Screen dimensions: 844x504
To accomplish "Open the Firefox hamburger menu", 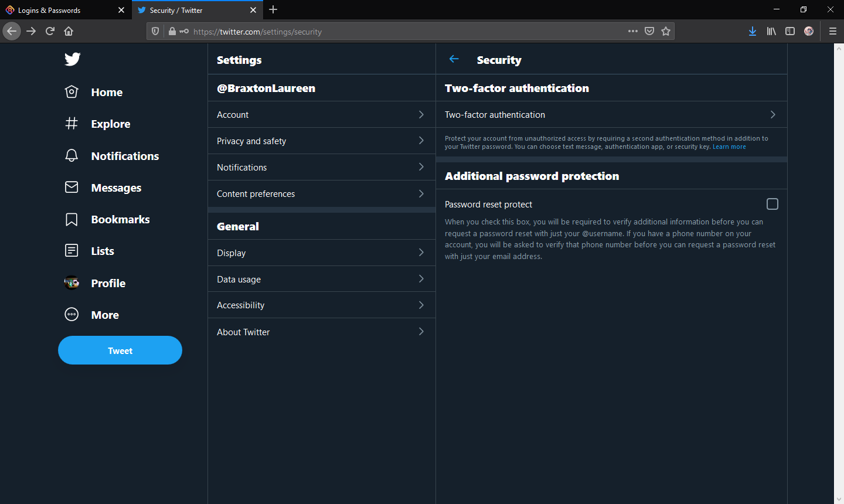I will tap(832, 31).
